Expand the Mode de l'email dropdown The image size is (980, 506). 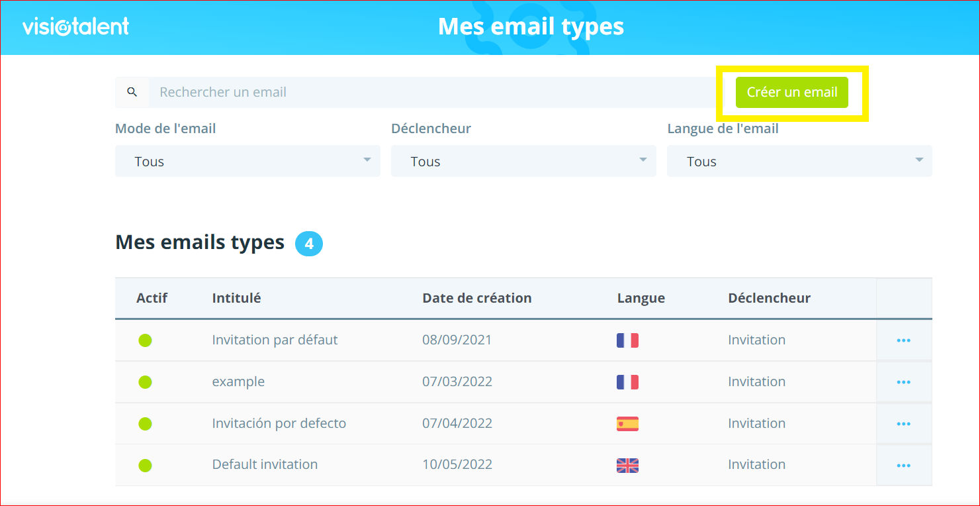[x=247, y=161]
